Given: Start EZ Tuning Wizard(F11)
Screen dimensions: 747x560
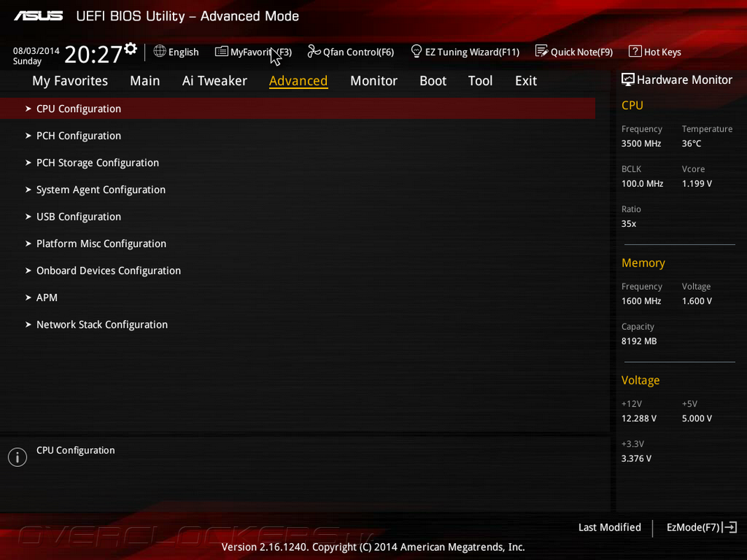Looking at the screenshot, I should 472,52.
